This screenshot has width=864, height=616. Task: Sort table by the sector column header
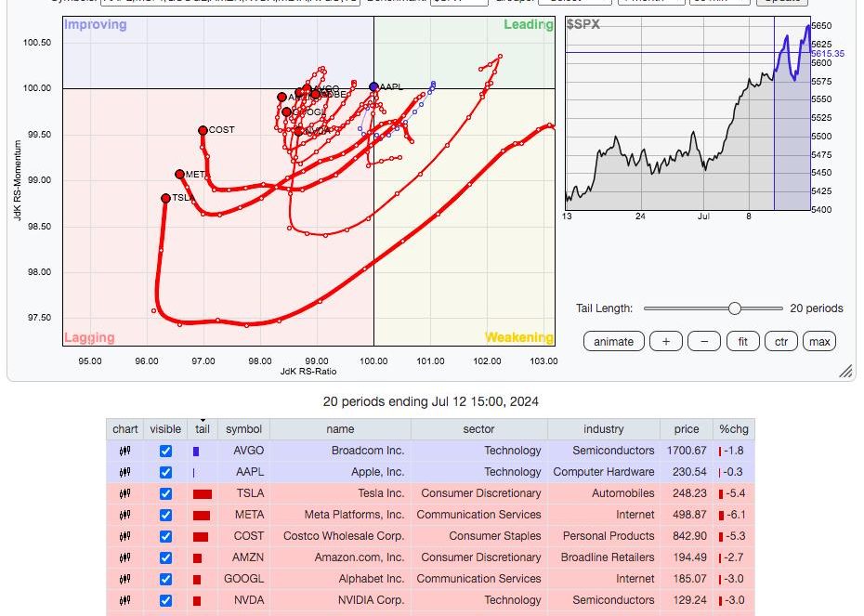click(478, 429)
